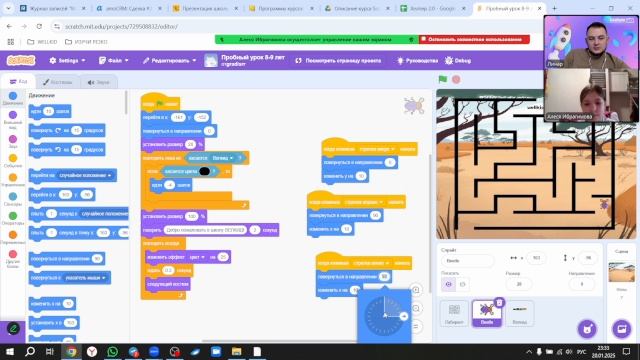Expand the указатель мыши dropdown
Image resolution: width=640 pixels, height=360 pixels.
(85, 278)
